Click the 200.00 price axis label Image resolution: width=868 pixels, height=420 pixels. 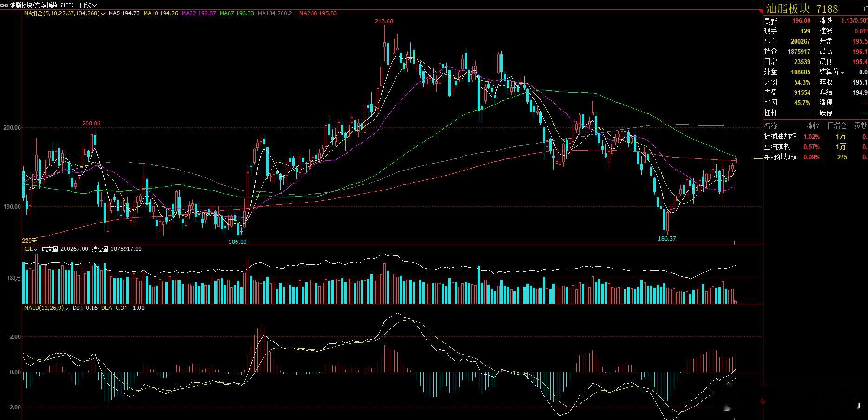click(x=12, y=128)
